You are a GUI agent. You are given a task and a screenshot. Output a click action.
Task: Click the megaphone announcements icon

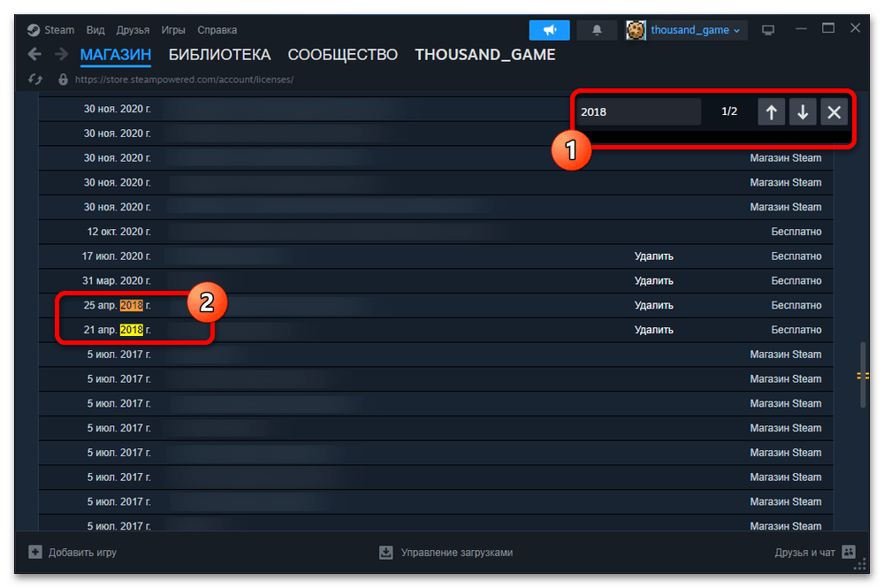[549, 30]
